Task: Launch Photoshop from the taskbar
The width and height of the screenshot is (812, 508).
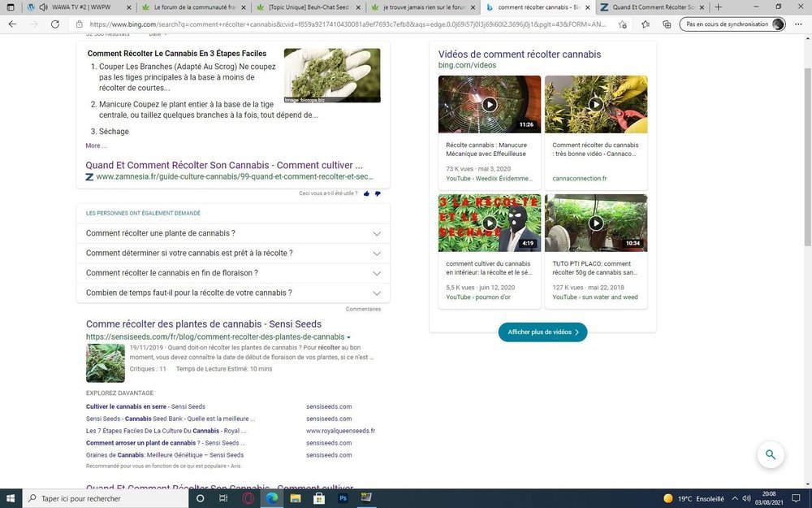Action: (x=343, y=498)
